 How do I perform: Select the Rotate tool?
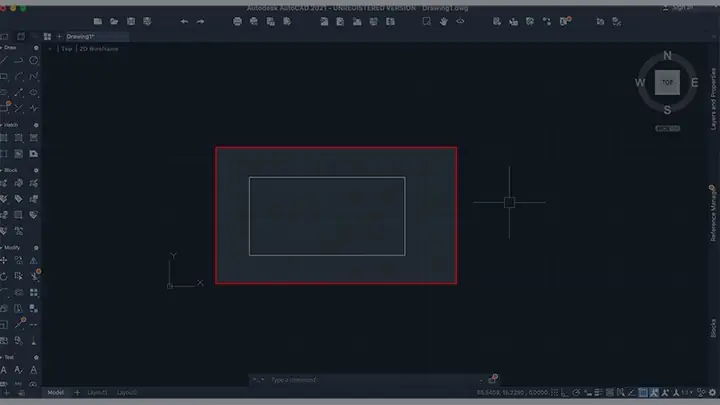[4, 276]
